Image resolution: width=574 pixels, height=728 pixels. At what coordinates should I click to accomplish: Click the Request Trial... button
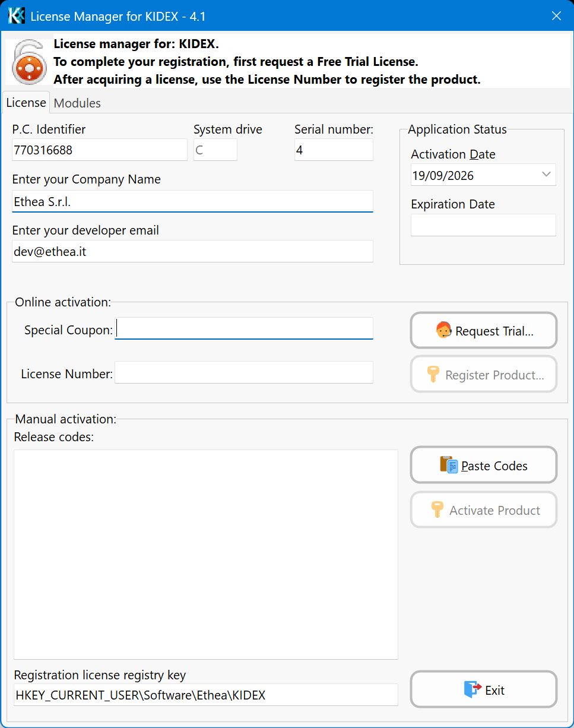(484, 331)
